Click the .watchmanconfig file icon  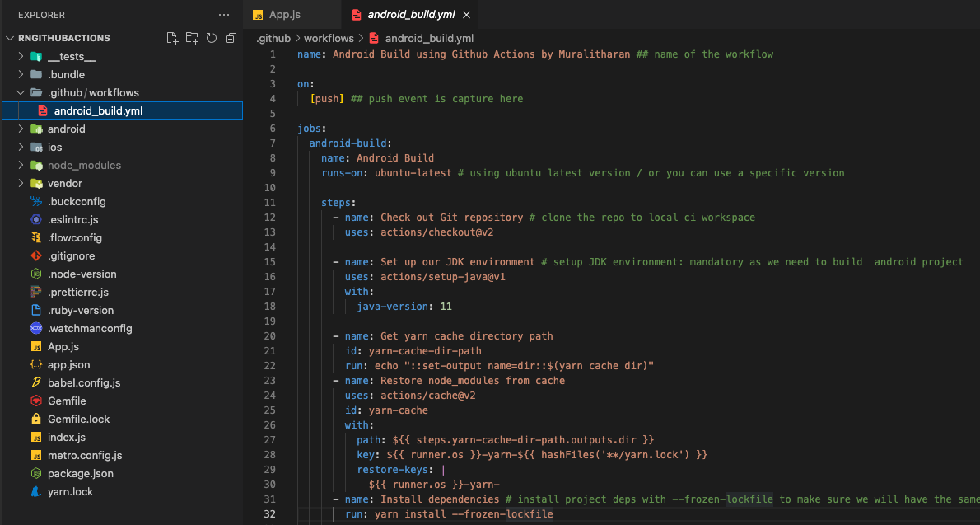click(x=36, y=329)
